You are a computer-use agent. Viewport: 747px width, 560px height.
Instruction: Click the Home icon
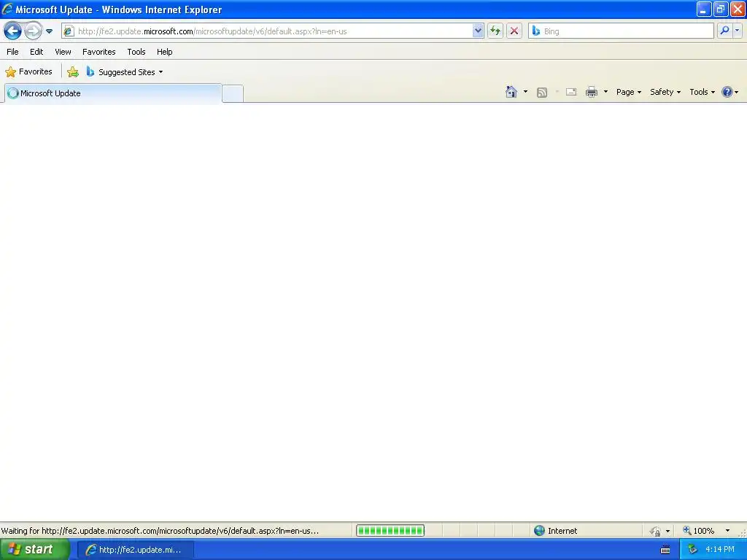[x=511, y=92]
